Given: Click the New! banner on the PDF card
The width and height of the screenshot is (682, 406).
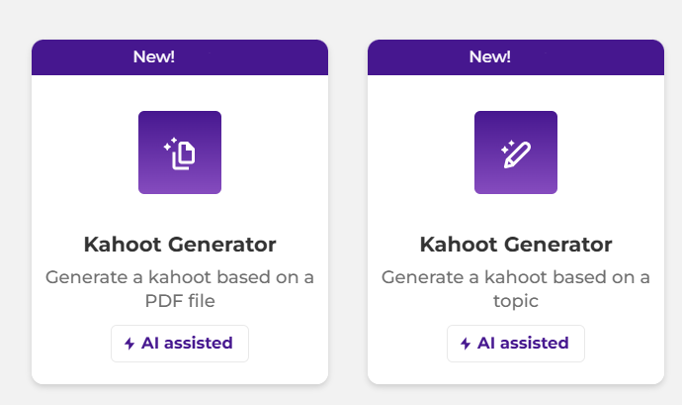Looking at the screenshot, I should click(179, 57).
